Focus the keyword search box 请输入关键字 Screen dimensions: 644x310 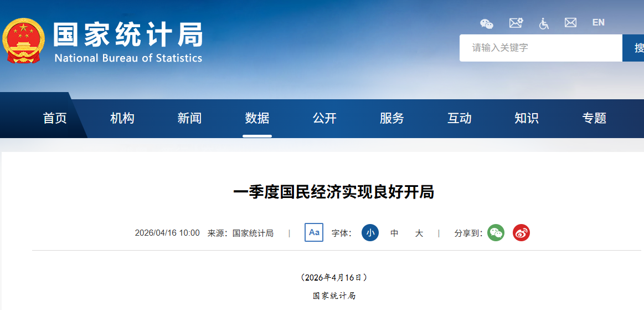point(541,48)
